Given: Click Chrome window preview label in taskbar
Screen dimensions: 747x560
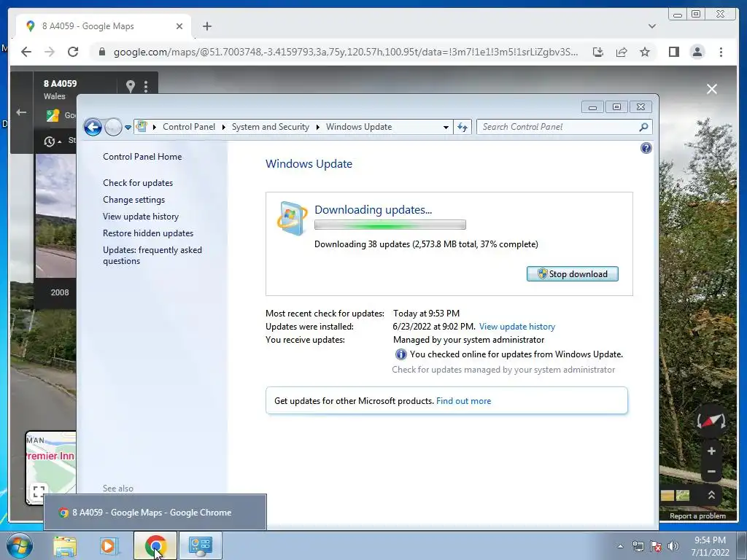Looking at the screenshot, I should [x=152, y=513].
